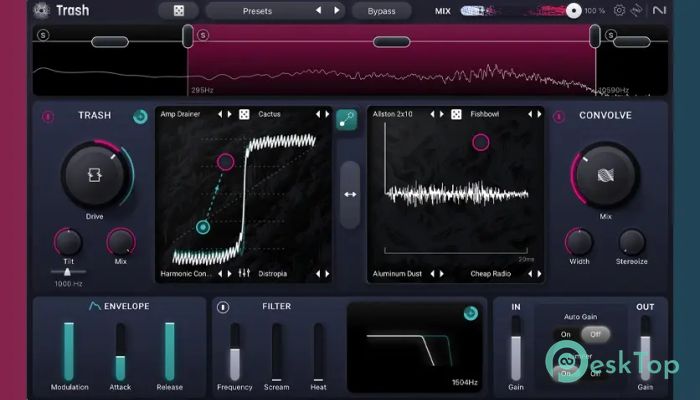700x400 pixels.
Task: Click the link icon between the pads
Action: (x=347, y=119)
